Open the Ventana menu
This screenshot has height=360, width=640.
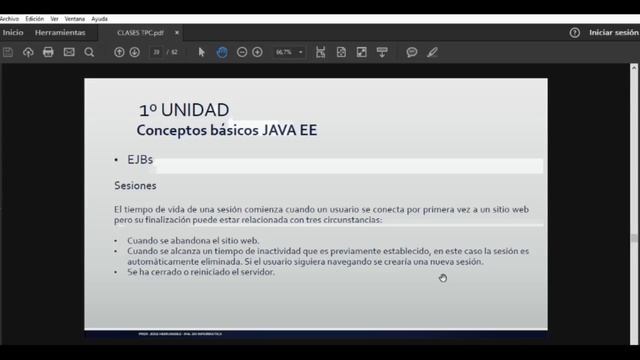75,19
